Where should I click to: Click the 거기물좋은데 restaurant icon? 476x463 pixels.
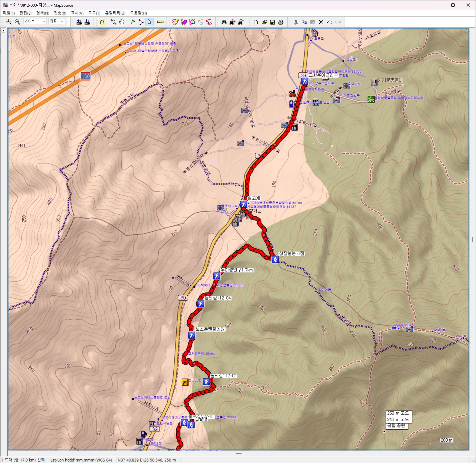[374, 83]
